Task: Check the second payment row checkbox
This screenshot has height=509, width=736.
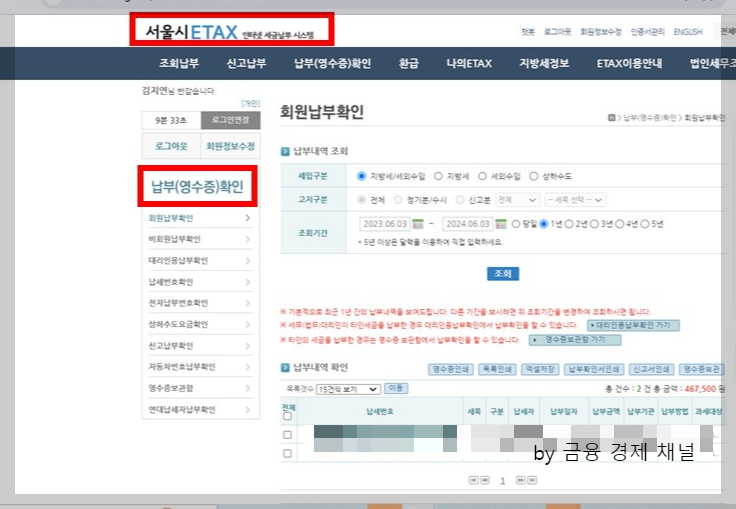Action: (287, 454)
